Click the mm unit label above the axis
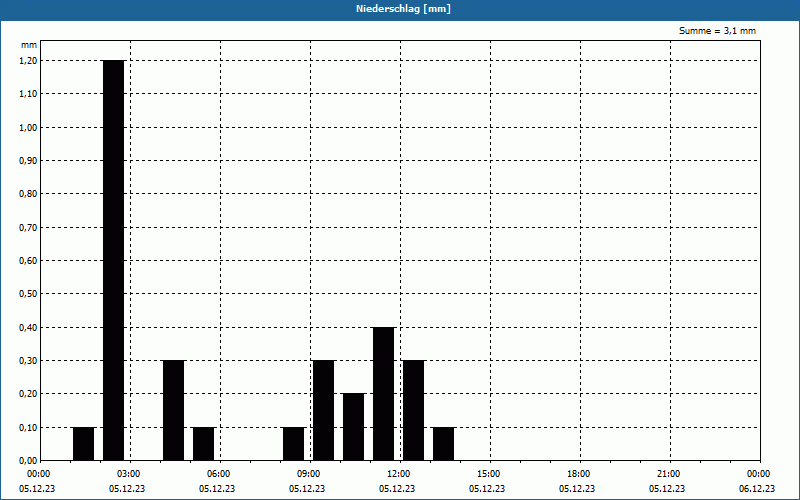This screenshot has height=500, width=800. [x=29, y=45]
